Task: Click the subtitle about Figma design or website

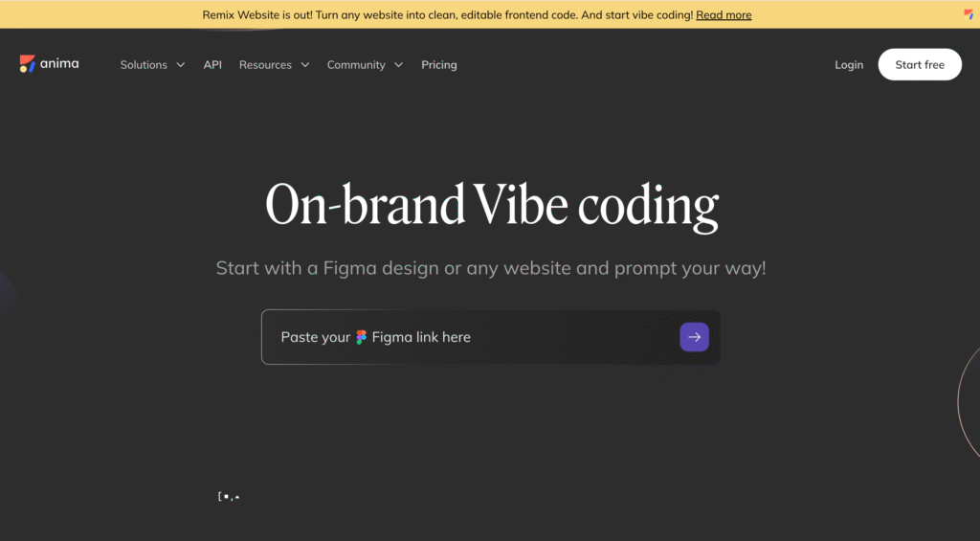Action: point(491,268)
